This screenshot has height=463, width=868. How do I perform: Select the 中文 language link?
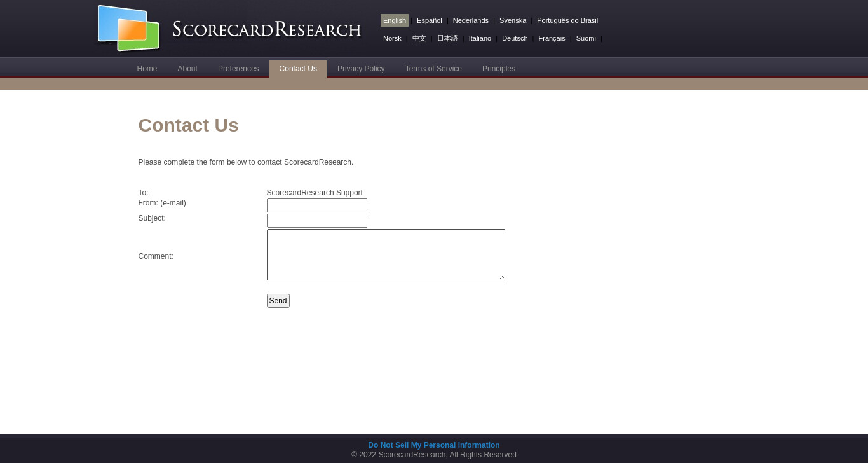pyautogui.click(x=419, y=38)
